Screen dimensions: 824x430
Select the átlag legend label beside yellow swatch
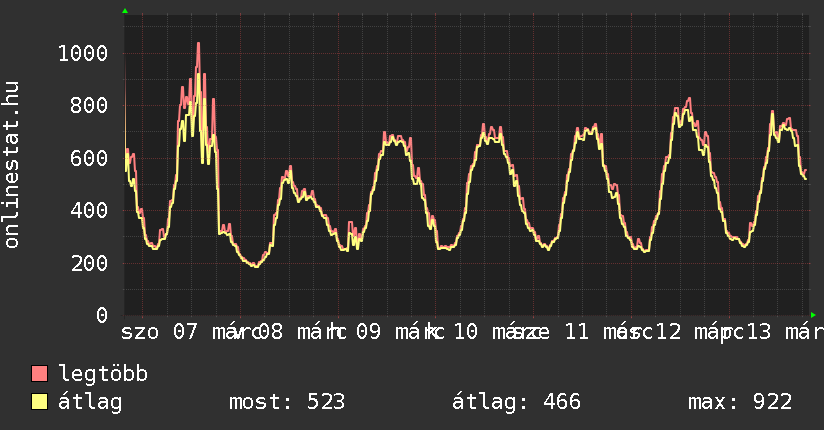pyautogui.click(x=90, y=402)
